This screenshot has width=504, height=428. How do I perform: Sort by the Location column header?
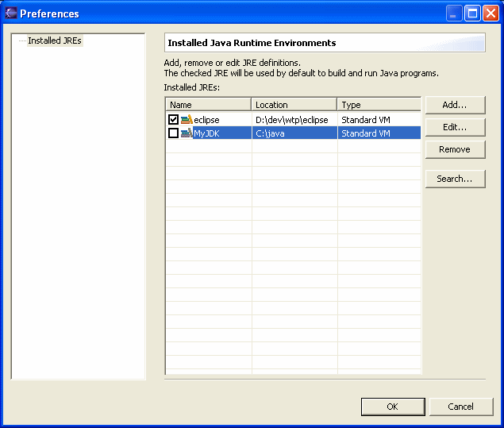coord(294,105)
